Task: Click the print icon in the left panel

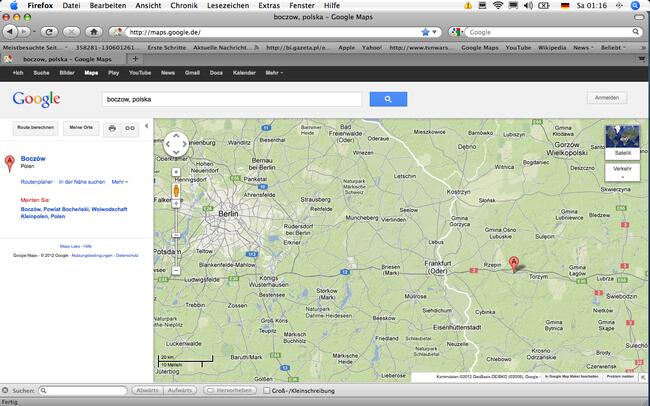Action: coord(112,128)
